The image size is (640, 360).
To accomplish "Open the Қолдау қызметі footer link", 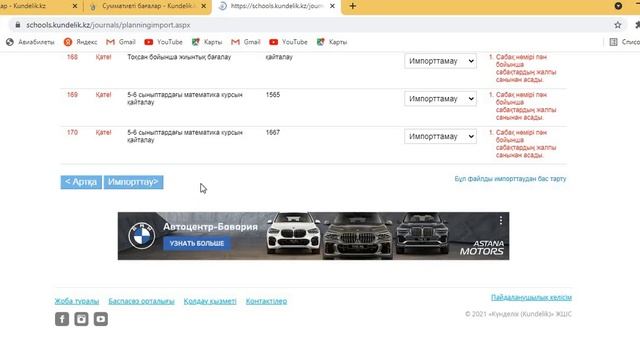I will (210, 301).
